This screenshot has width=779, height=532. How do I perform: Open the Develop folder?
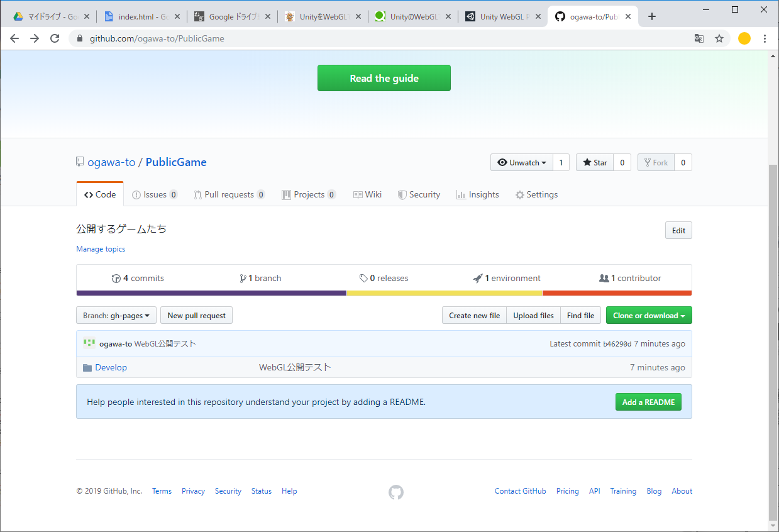[x=111, y=367]
